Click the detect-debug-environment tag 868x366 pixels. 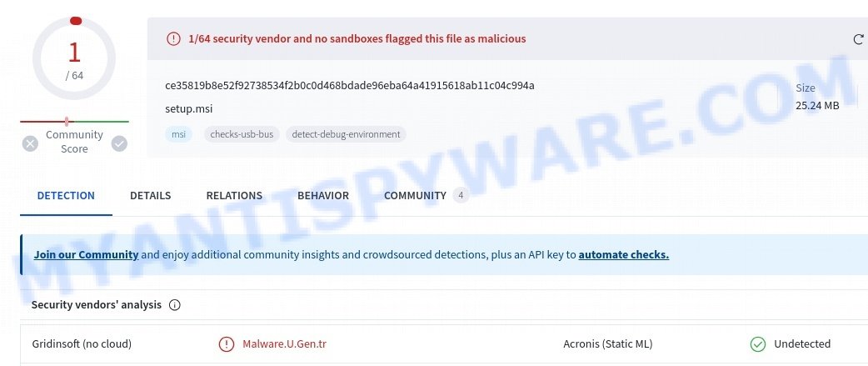(346, 134)
